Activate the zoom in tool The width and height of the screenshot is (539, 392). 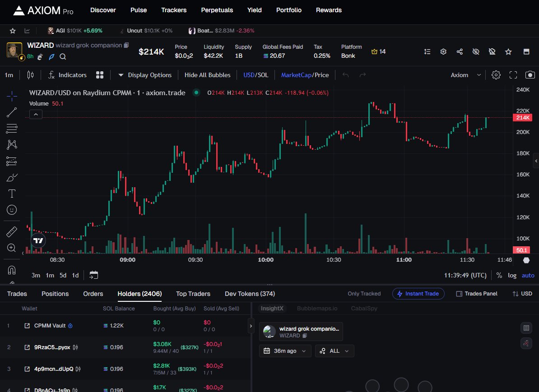coord(12,248)
